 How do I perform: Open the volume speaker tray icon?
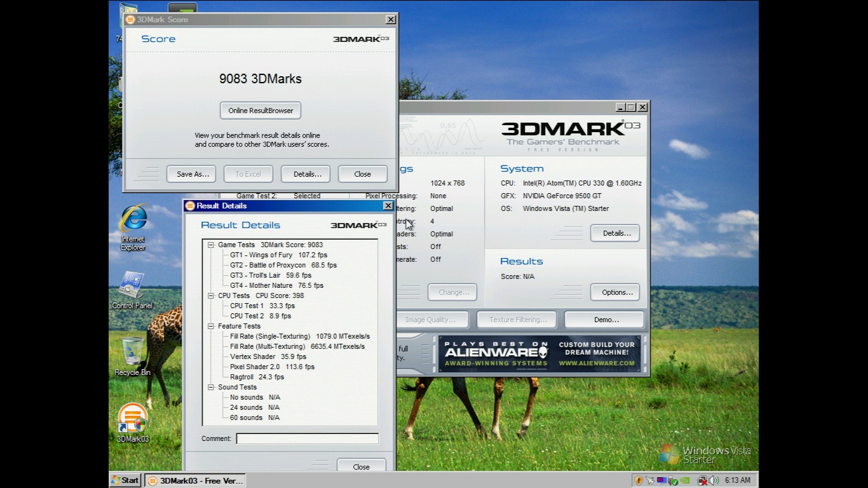coord(714,480)
